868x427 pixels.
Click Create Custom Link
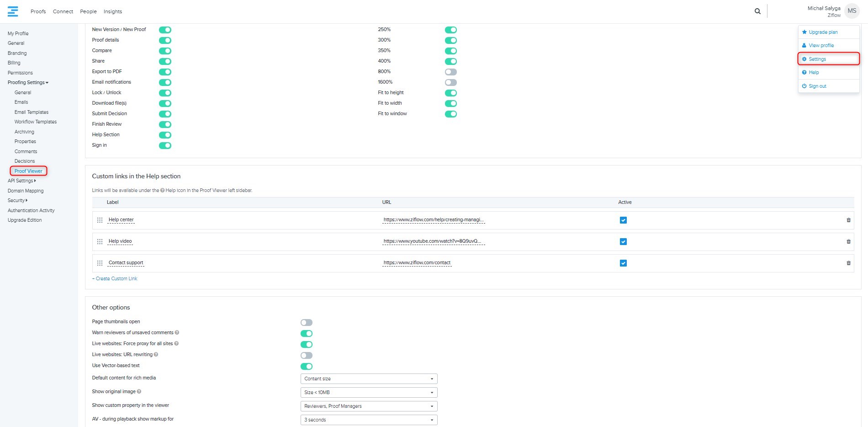coord(116,279)
